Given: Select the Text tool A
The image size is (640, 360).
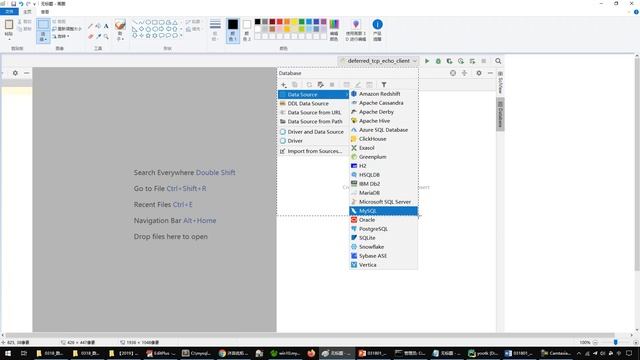Looking at the screenshot, I should [106, 26].
